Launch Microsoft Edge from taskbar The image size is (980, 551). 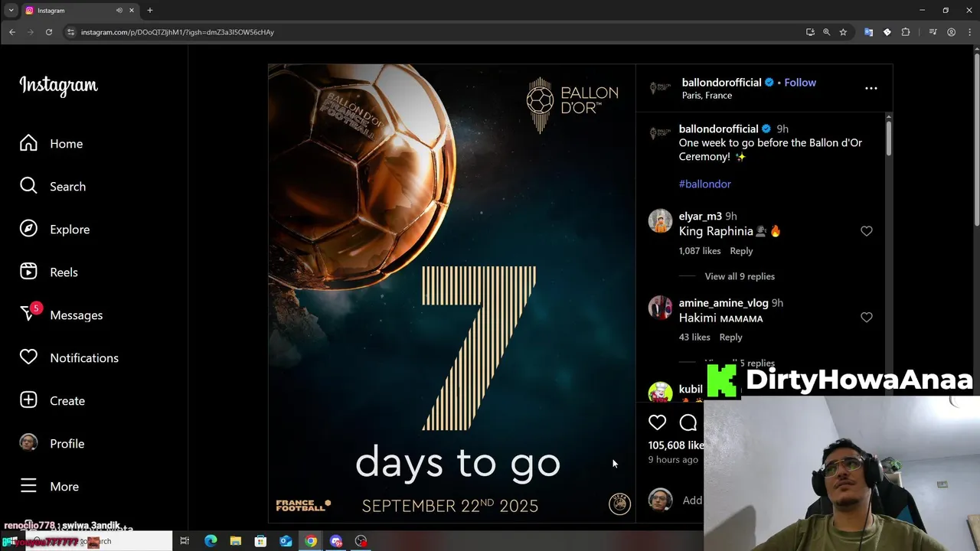tap(211, 541)
